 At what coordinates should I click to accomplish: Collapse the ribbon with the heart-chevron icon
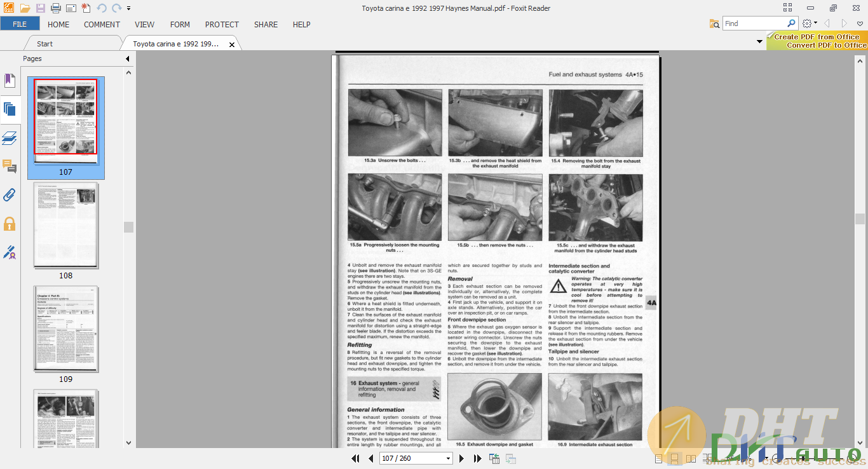point(860,24)
